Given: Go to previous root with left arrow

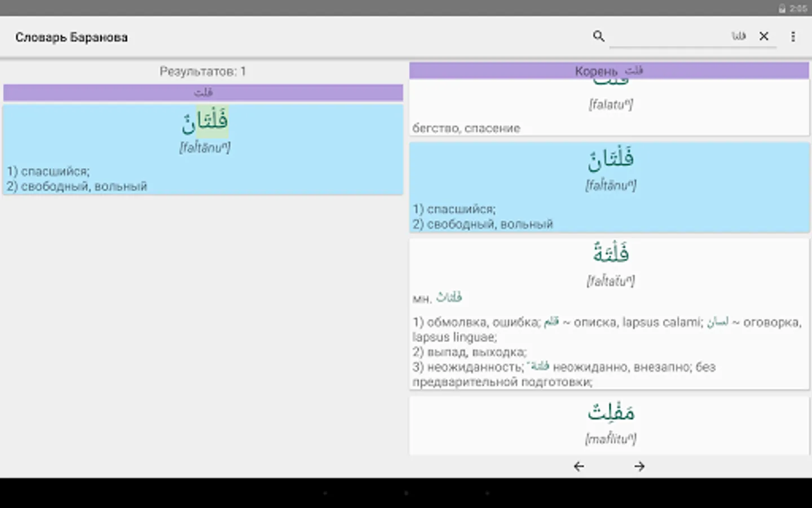Looking at the screenshot, I should pyautogui.click(x=579, y=466).
